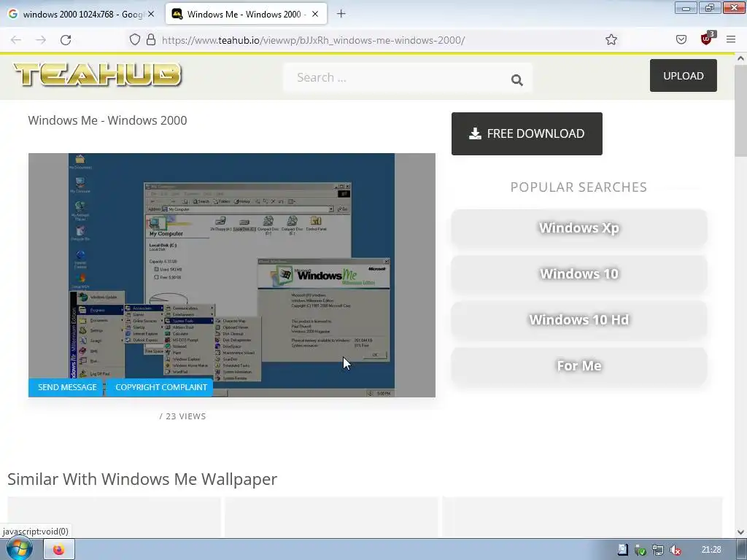Viewport: 747px width, 560px height.
Task: Click the page scrollbar up arrow
Action: (740, 58)
